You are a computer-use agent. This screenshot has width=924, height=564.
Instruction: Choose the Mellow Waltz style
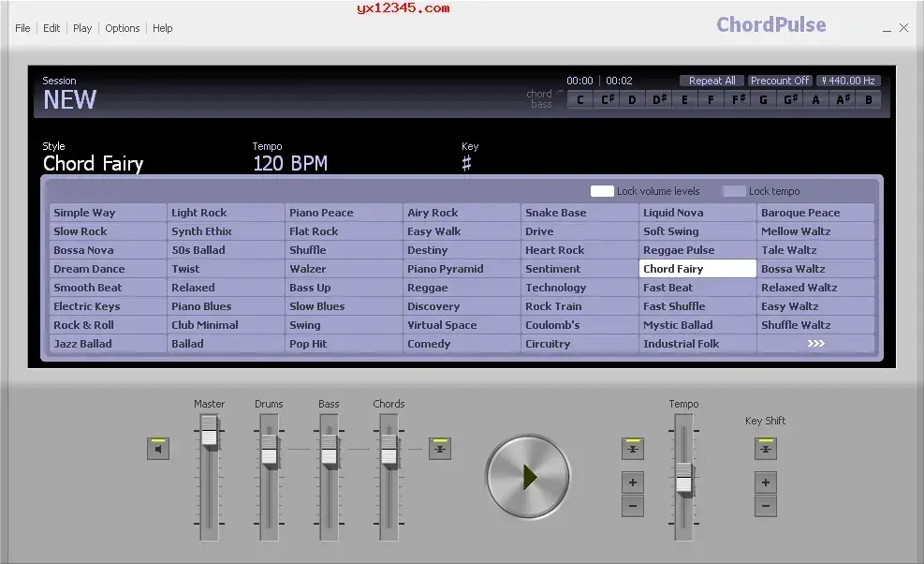pos(815,231)
